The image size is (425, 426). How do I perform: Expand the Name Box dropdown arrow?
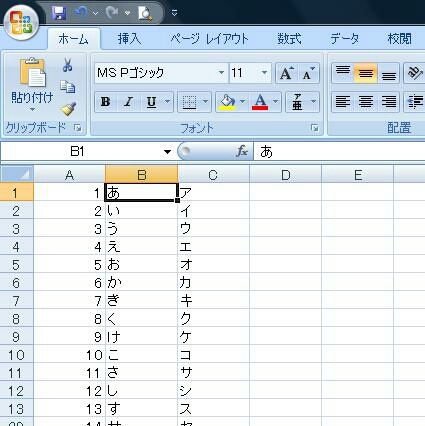click(167, 152)
